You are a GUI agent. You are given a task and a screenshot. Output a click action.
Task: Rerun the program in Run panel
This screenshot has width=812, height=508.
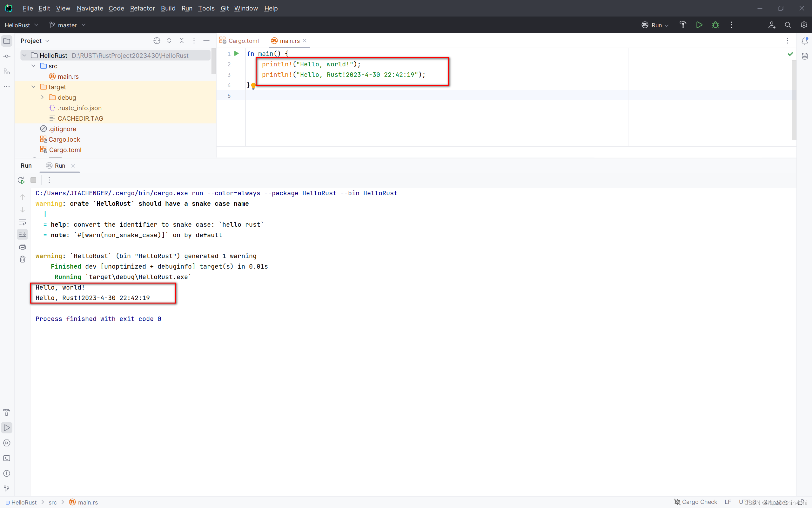21,180
